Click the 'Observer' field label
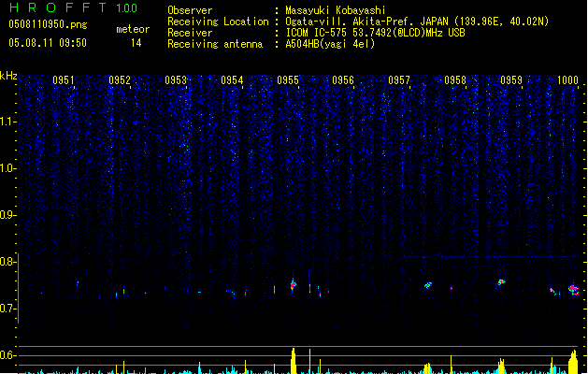This screenshot has height=374, width=588. click(x=190, y=10)
